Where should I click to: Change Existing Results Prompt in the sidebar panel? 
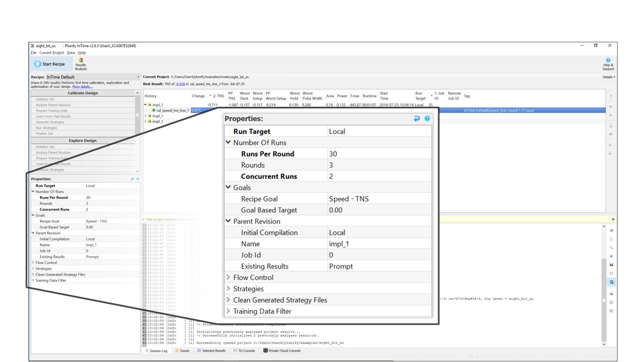(112, 257)
